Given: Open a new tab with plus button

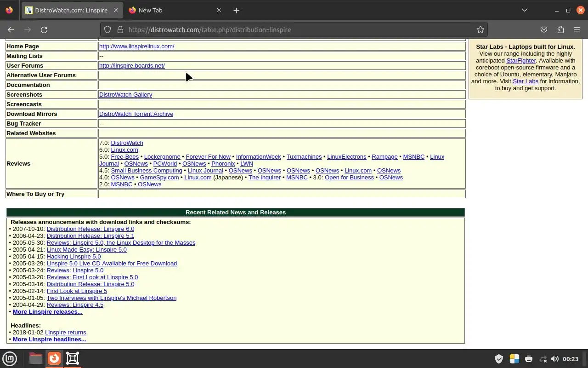Looking at the screenshot, I should [x=236, y=10].
